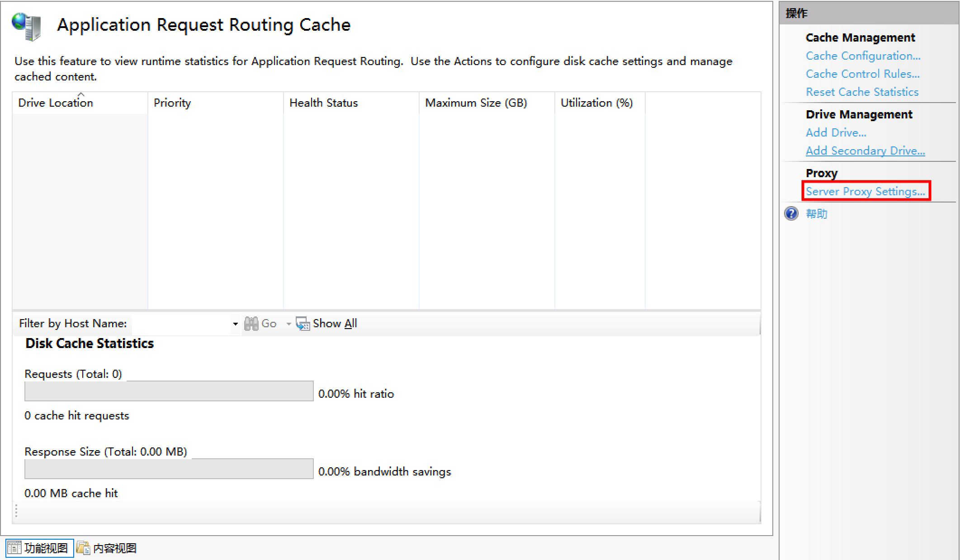The width and height of the screenshot is (960, 560).
Task: Click the Add Secondary Drive link
Action: click(x=865, y=151)
